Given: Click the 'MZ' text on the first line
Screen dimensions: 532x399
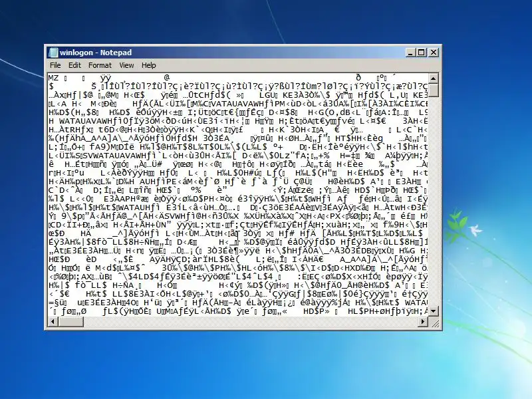Looking at the screenshot, I should pos(53,78).
